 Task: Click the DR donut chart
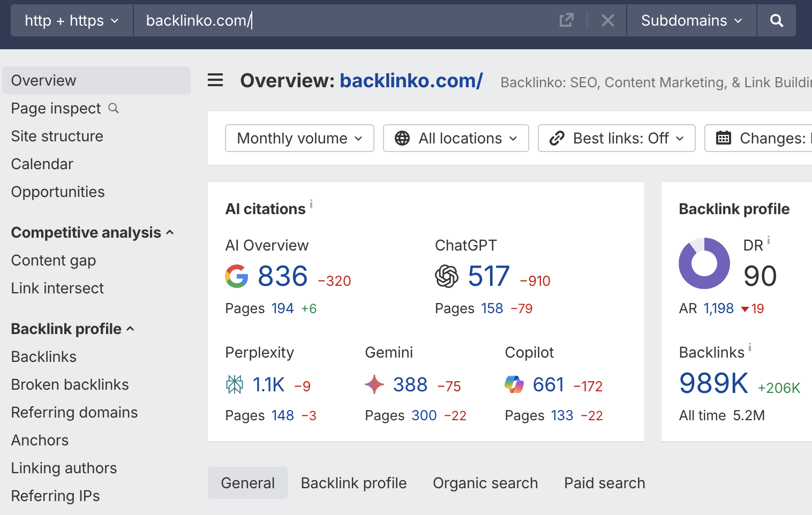pos(704,263)
